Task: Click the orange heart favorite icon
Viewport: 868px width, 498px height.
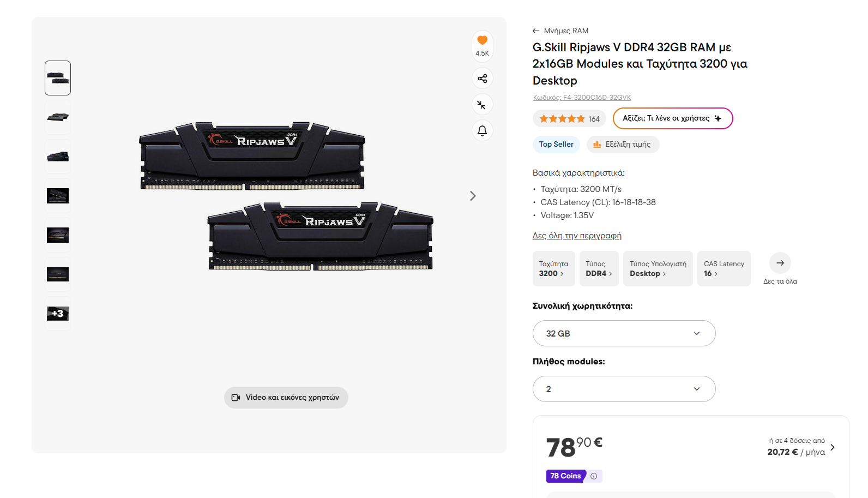Action: [482, 40]
